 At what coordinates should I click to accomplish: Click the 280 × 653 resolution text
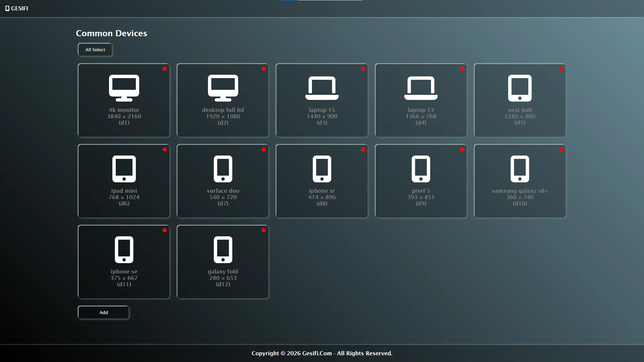click(223, 278)
